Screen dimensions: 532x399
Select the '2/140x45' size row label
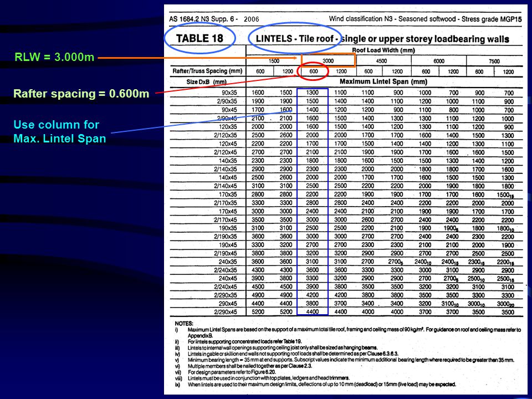(226, 186)
